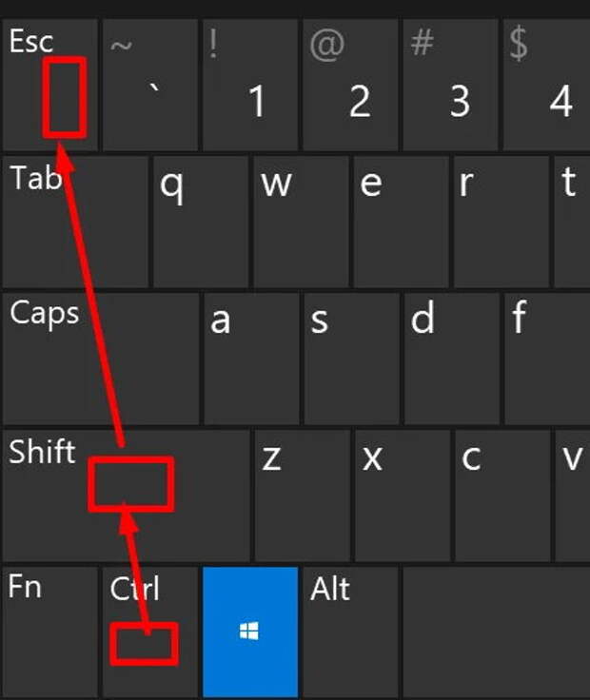This screenshot has height=700, width=590.
Task: Toggle the Fn key
Action: (x=50, y=632)
